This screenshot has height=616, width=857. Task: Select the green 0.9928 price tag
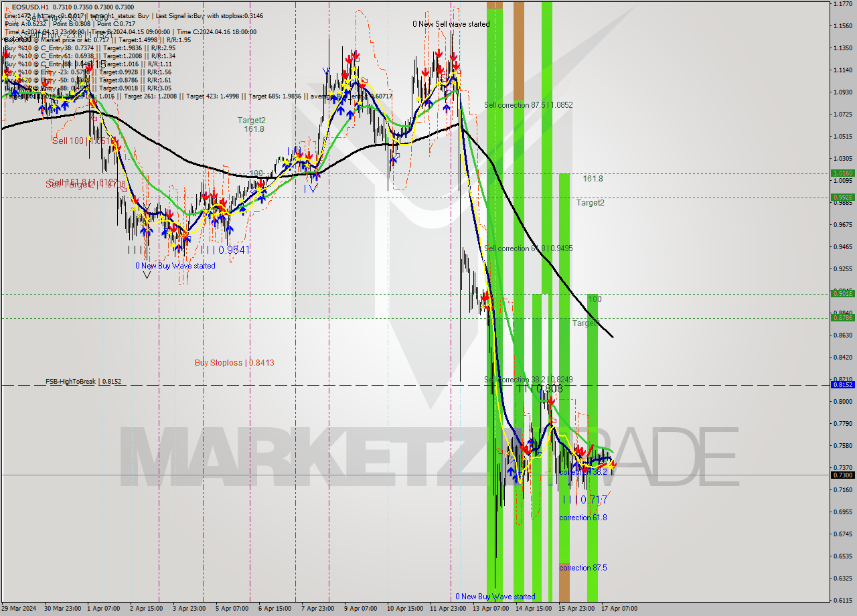[x=842, y=197]
